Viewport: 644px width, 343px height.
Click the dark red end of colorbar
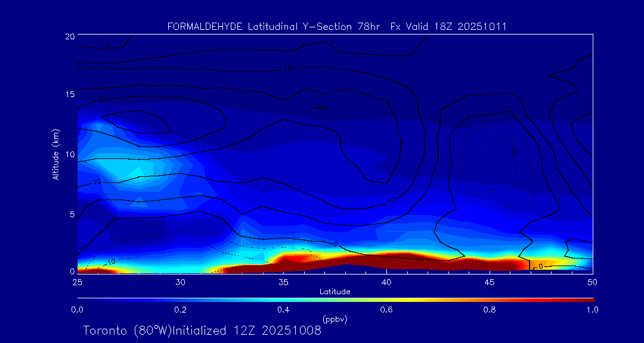point(587,299)
